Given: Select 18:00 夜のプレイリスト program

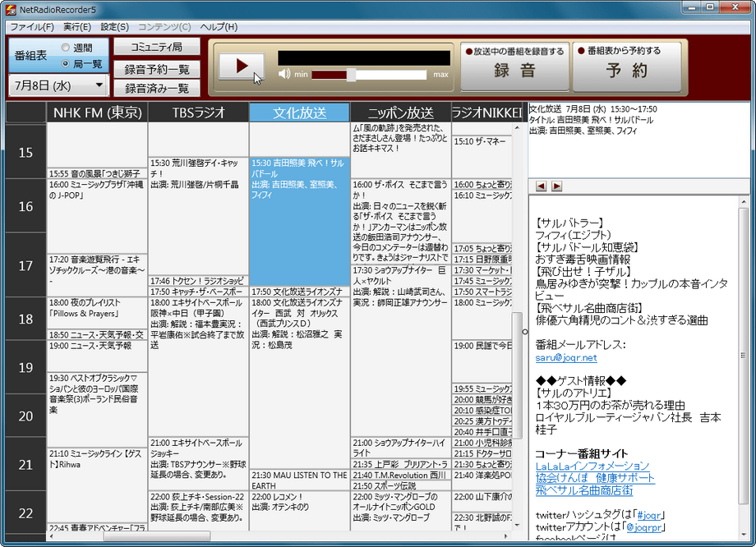Looking at the screenshot, I should 98,313.
